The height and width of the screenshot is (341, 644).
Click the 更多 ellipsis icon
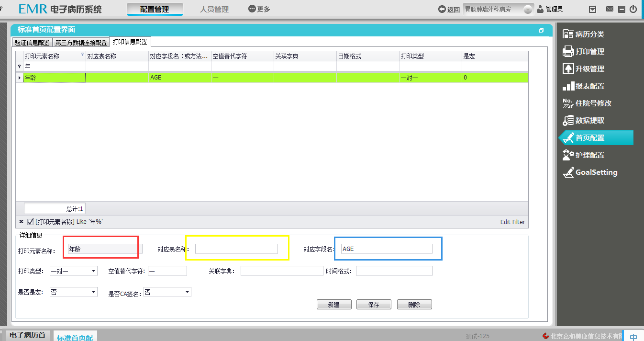(252, 9)
